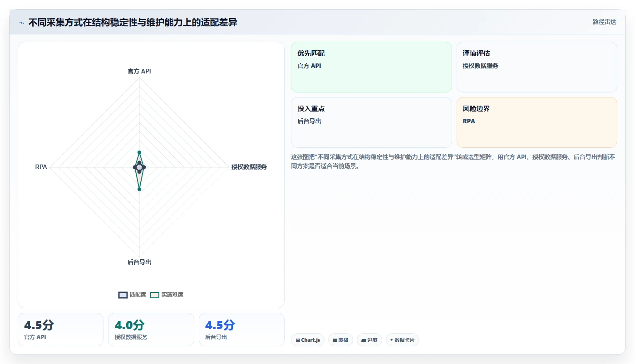Click the 数据卡片 tag
This screenshot has width=635, height=364.
point(402,340)
